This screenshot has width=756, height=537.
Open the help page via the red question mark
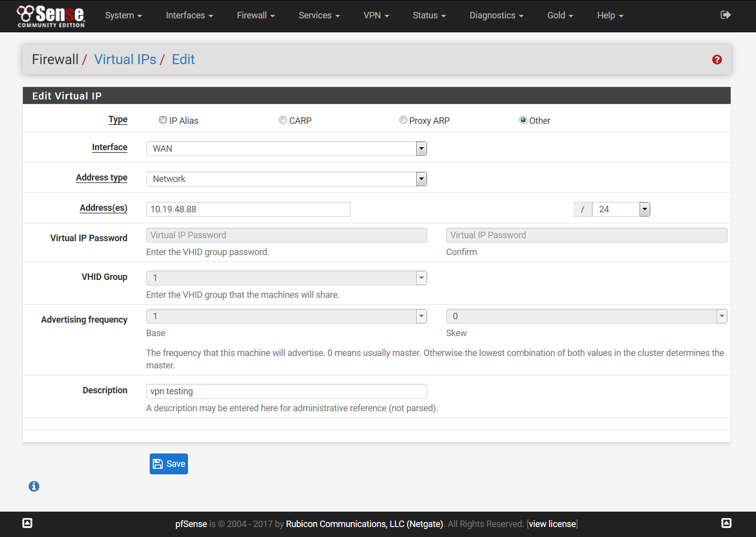(x=717, y=59)
